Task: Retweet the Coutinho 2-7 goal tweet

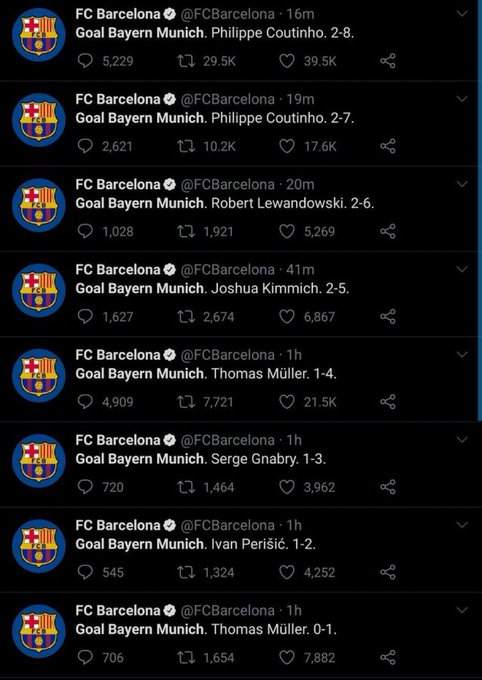Action: click(x=186, y=147)
